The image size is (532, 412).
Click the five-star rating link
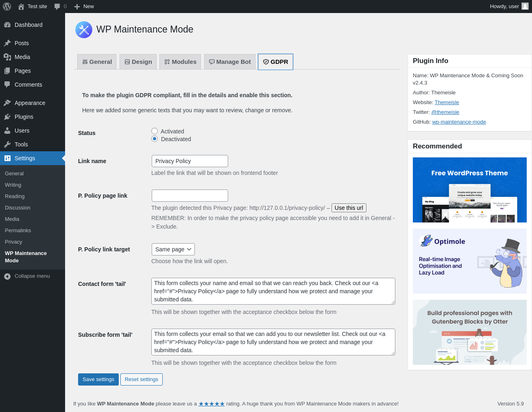coord(211,404)
